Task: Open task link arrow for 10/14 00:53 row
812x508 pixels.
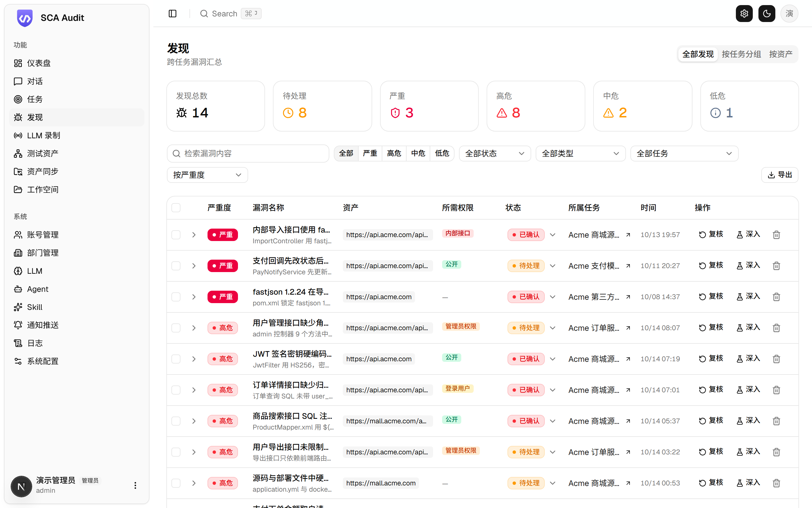Action: coord(628,483)
